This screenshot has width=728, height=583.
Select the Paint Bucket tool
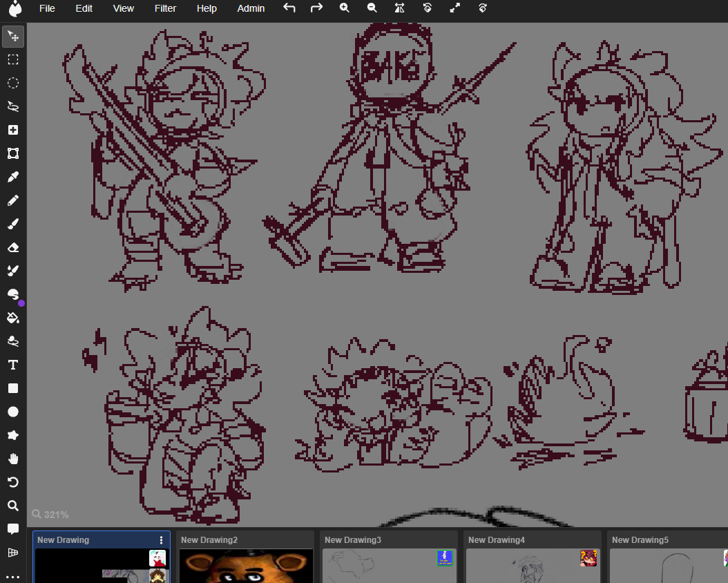coord(13,318)
